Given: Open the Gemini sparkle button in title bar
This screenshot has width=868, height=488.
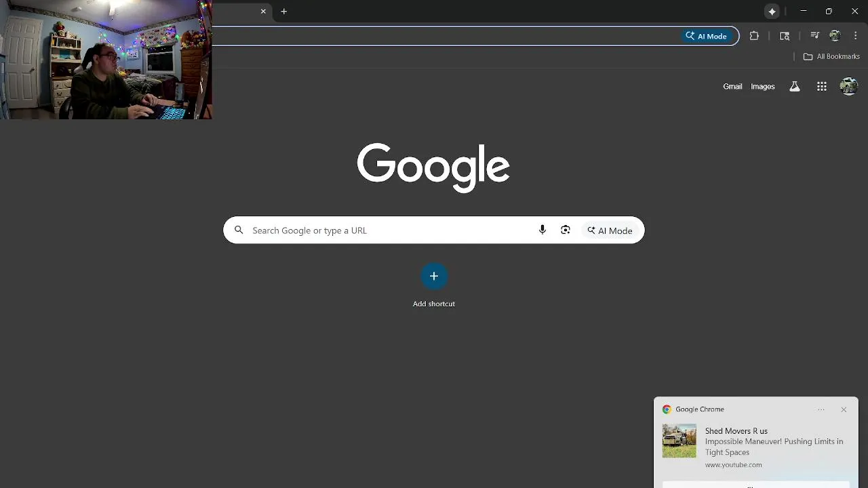Looking at the screenshot, I should tap(772, 12).
